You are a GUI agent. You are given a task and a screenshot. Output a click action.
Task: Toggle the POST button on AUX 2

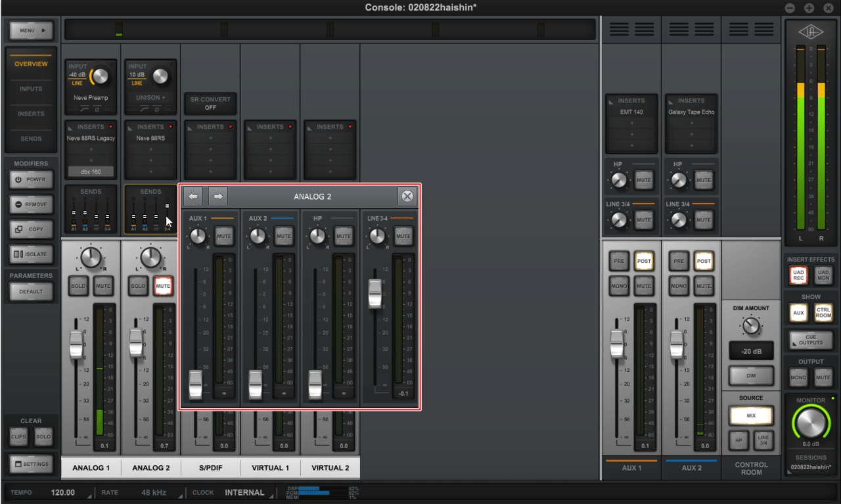704,261
